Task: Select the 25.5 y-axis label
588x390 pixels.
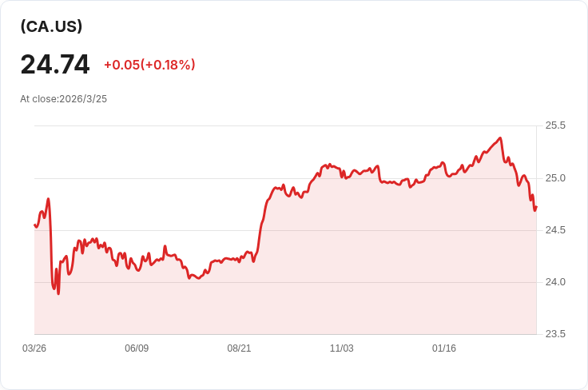Action: coord(555,125)
